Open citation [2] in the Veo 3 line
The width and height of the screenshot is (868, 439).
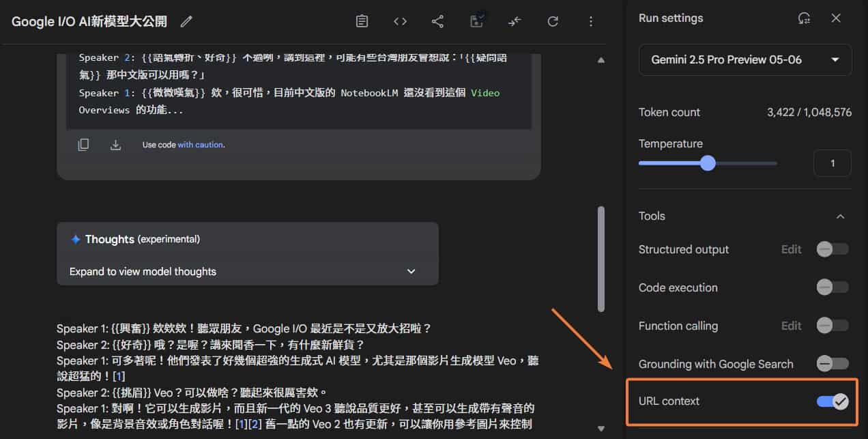tap(254, 424)
